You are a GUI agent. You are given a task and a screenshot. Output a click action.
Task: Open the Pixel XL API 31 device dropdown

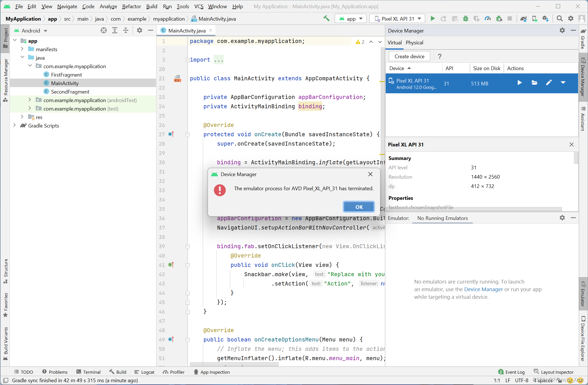click(x=397, y=19)
